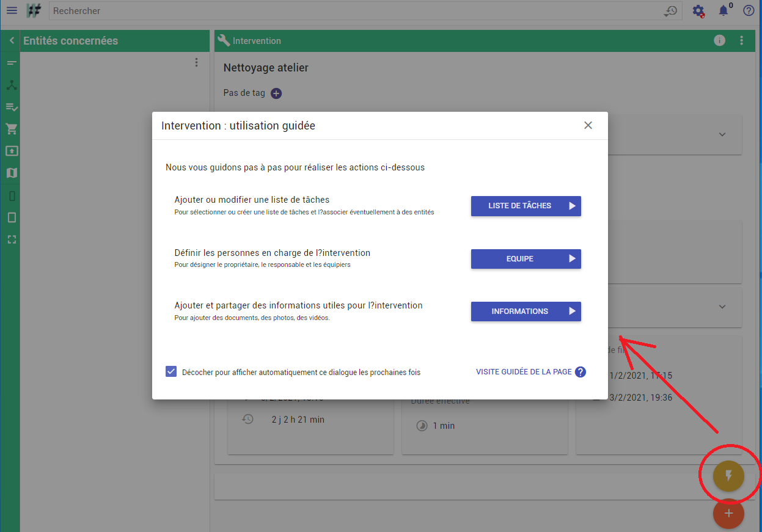Select the hierarchy tree sidebar icon
The height and width of the screenshot is (532, 762).
click(x=12, y=85)
